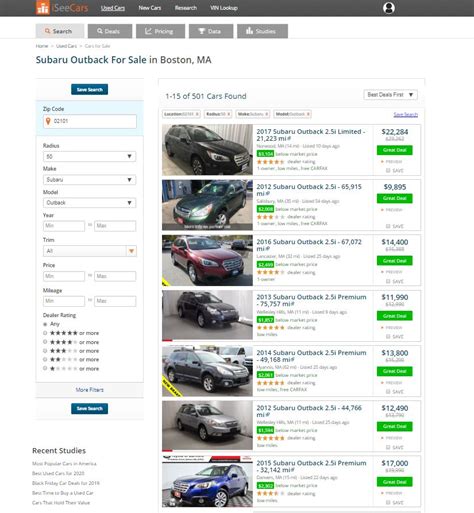The height and width of the screenshot is (513, 474).
Task: Click the Year Max field
Action: click(115, 226)
